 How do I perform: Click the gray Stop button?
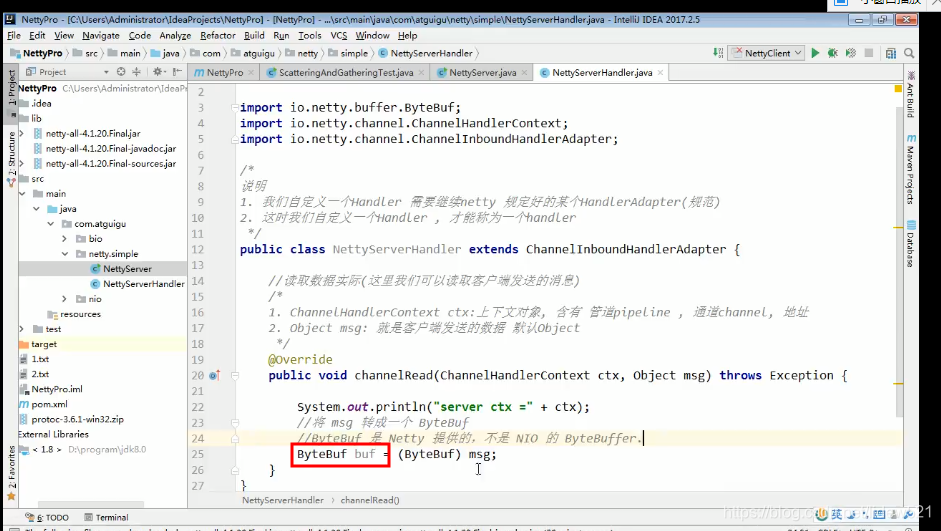(868, 53)
